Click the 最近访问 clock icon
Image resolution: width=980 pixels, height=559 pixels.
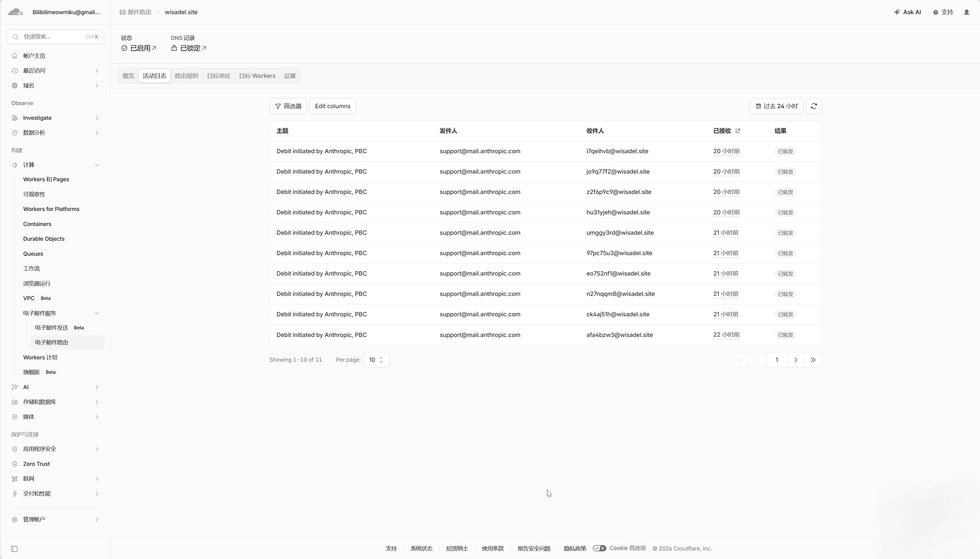(15, 71)
